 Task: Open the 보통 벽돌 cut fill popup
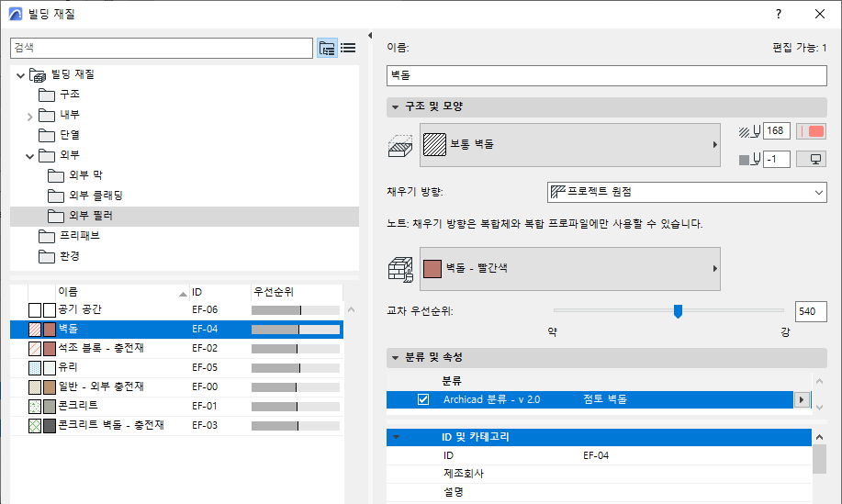(x=569, y=145)
